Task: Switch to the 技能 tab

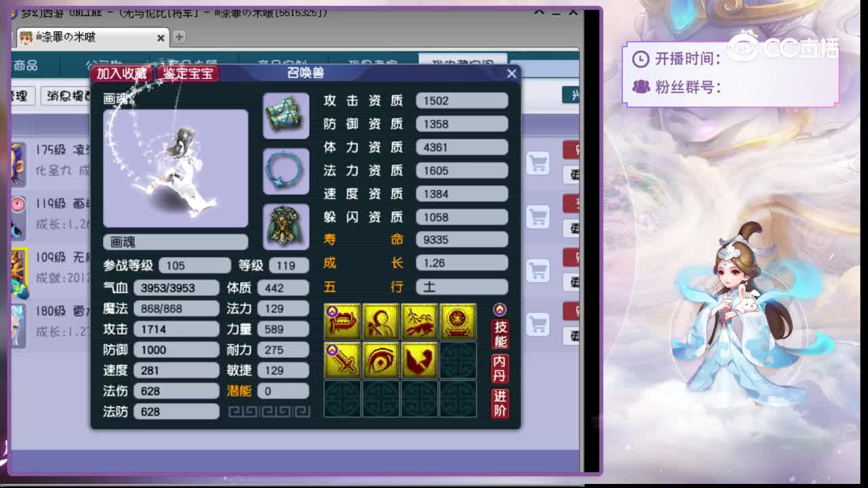Action: pyautogui.click(x=500, y=334)
